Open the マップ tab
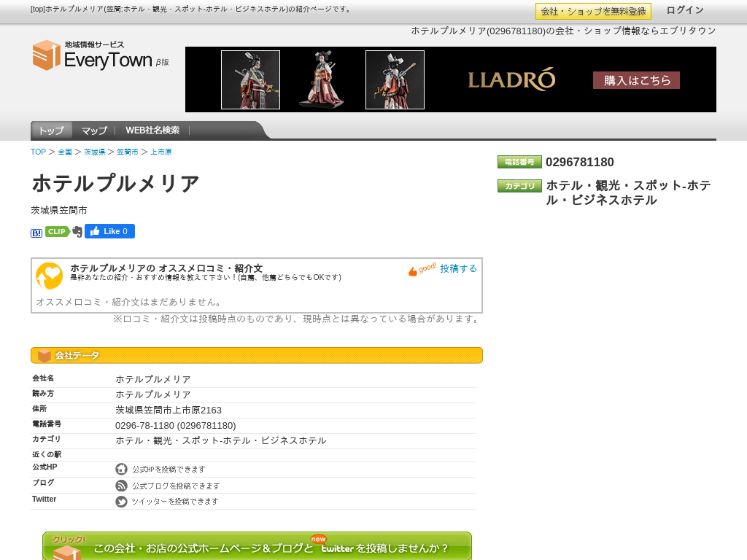747x560 pixels. click(94, 131)
